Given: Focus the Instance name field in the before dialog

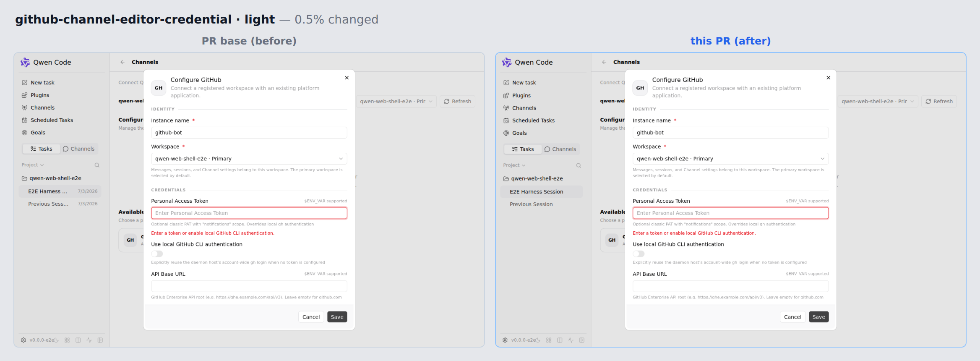Looking at the screenshot, I should point(249,133).
